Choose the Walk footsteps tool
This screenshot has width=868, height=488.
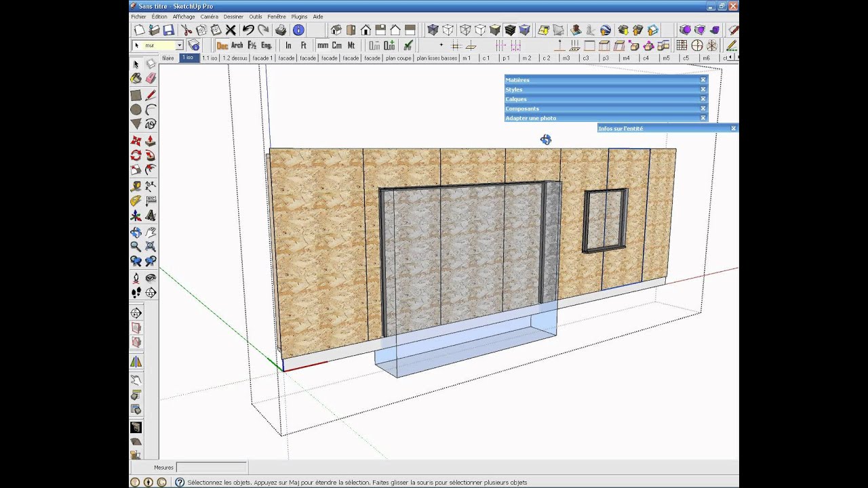(x=136, y=292)
